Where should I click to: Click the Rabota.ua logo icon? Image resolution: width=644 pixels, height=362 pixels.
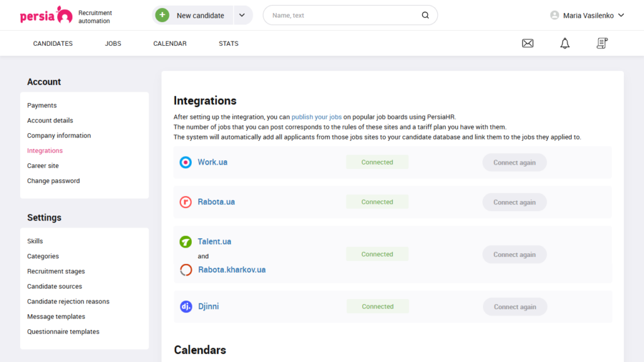pyautogui.click(x=186, y=202)
